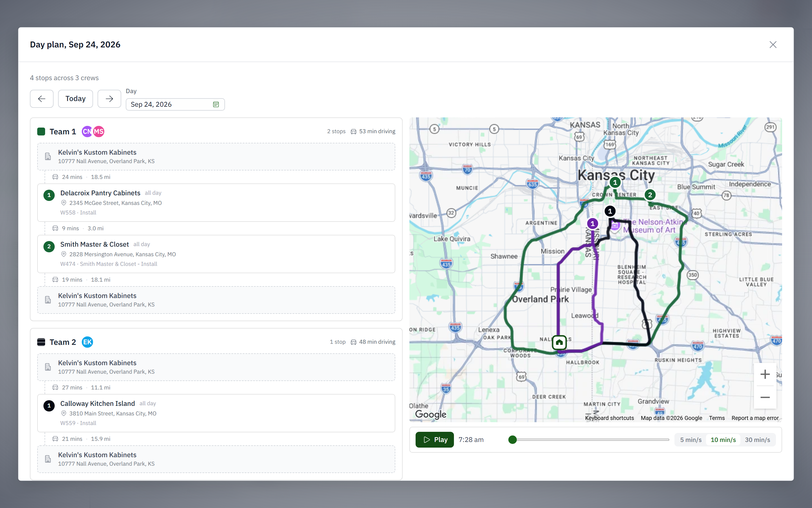This screenshot has height=508, width=812.
Task: Click the MS crew avatar on Team 1
Action: coord(99,131)
